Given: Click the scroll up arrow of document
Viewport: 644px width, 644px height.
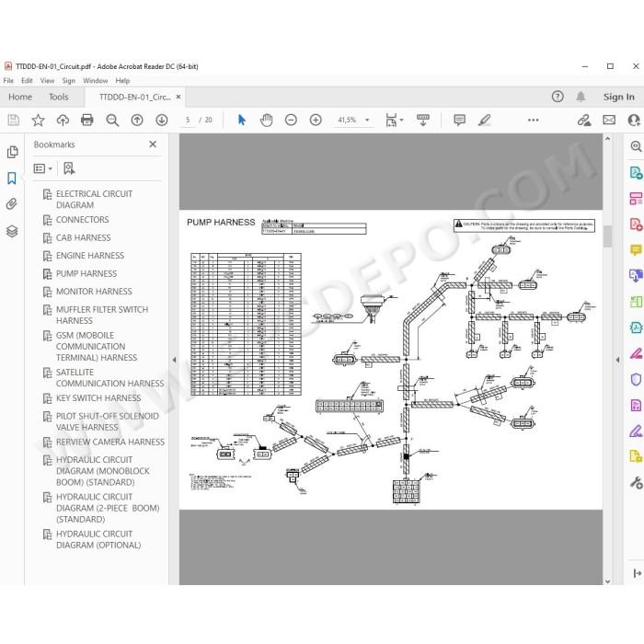Looking at the screenshot, I should pos(607,139).
